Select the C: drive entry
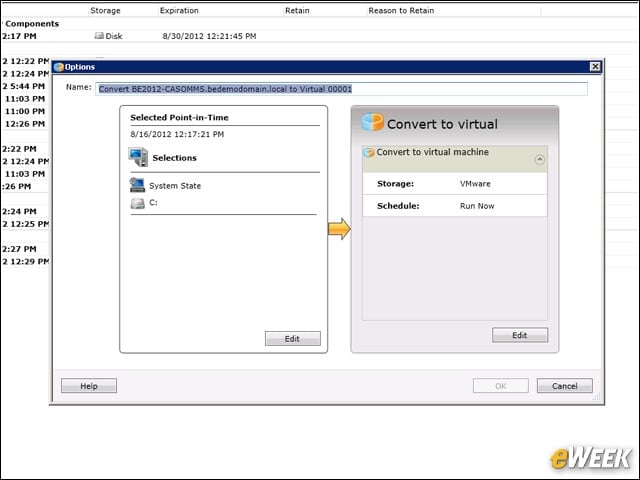 153,202
